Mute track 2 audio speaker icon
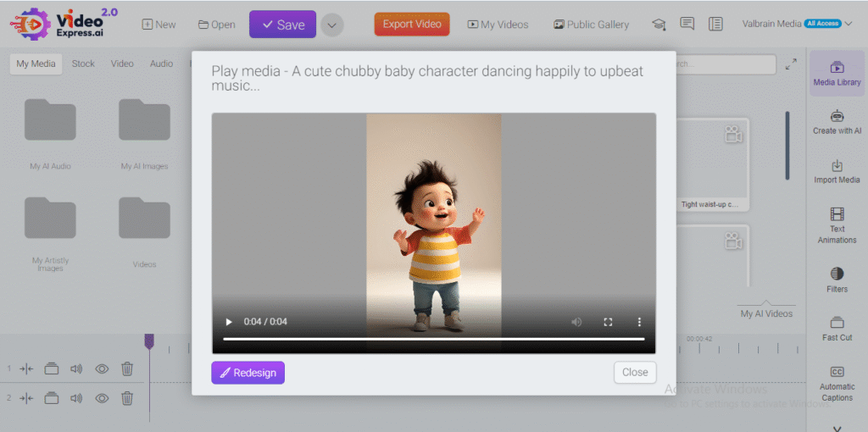This screenshot has height=432, width=868. point(76,398)
